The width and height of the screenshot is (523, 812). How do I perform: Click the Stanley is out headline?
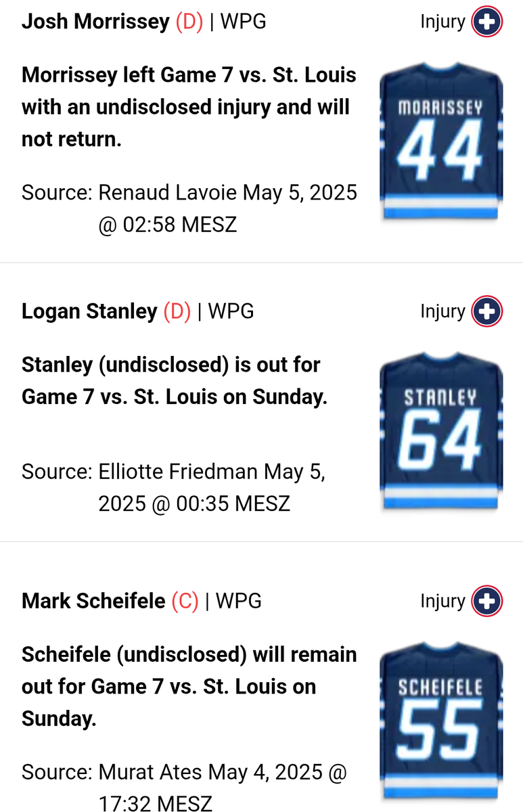click(175, 380)
